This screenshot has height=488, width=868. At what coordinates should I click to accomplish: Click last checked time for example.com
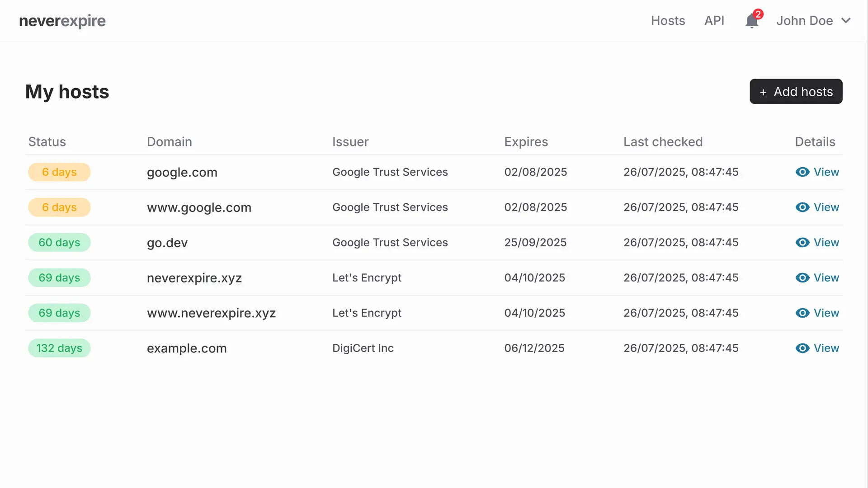(x=681, y=348)
